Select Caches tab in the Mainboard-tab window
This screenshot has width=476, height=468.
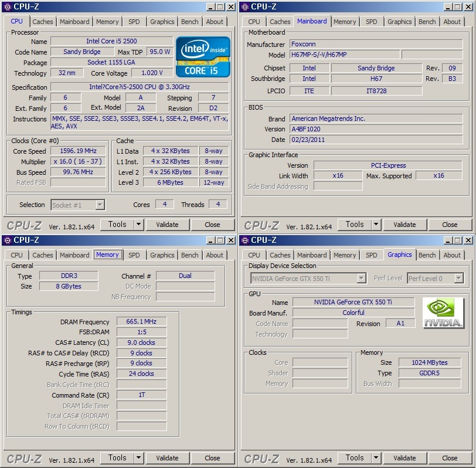pos(280,22)
